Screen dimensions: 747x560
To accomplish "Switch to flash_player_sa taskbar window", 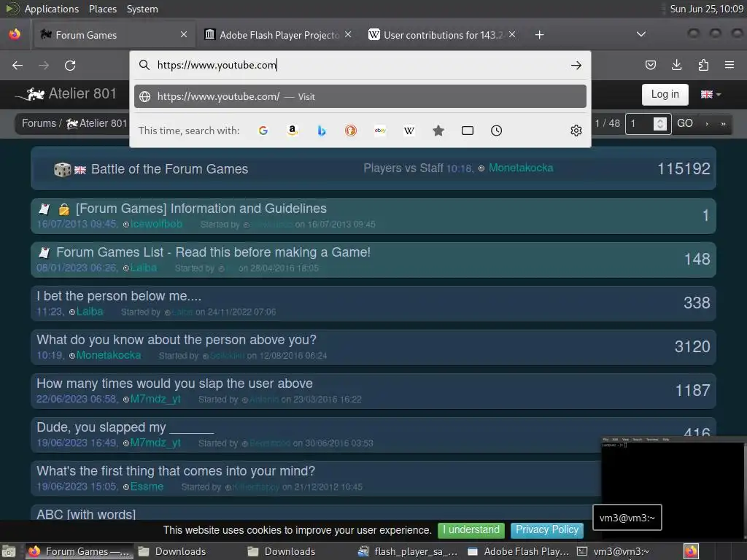I will pyautogui.click(x=409, y=551).
